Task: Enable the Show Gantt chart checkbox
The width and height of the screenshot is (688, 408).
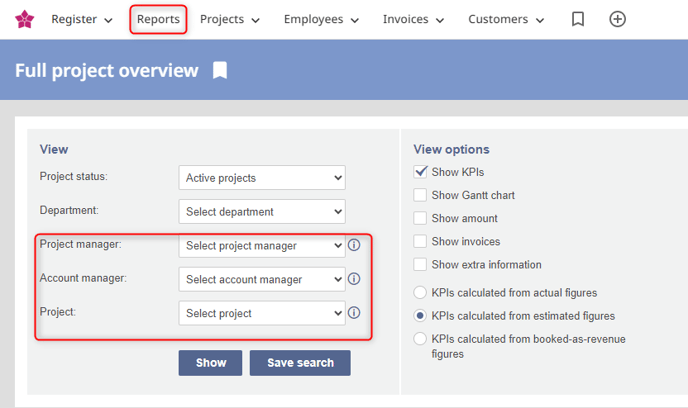Action: pyautogui.click(x=421, y=195)
